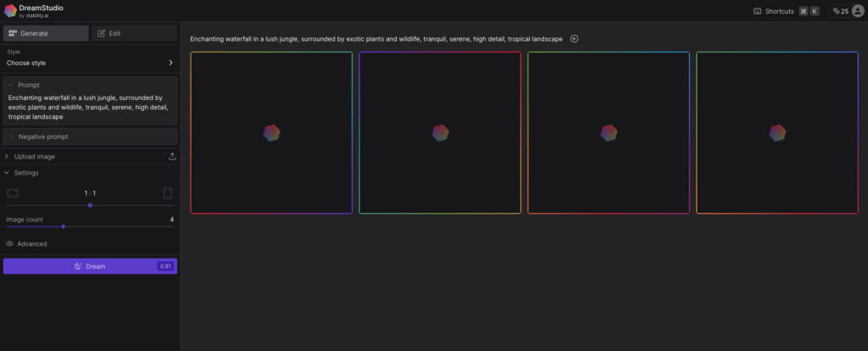
Task: Select the first generating image placeholder
Action: click(x=271, y=133)
